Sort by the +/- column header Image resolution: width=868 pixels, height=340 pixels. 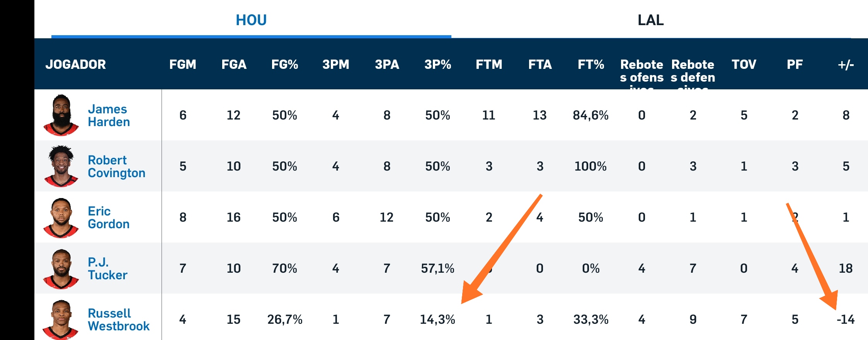coord(846,64)
